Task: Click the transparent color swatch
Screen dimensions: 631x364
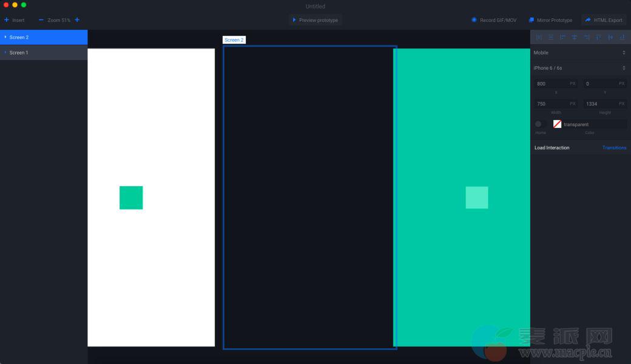Action: (x=557, y=124)
